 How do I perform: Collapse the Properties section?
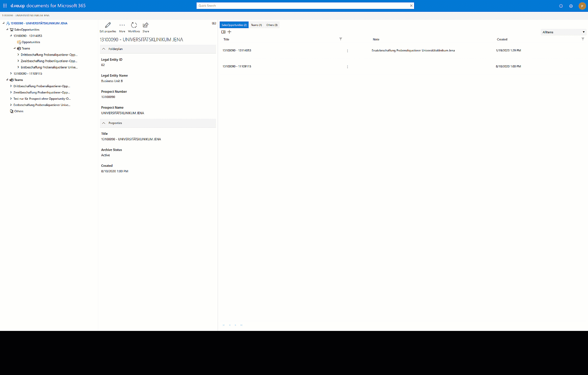(x=104, y=123)
